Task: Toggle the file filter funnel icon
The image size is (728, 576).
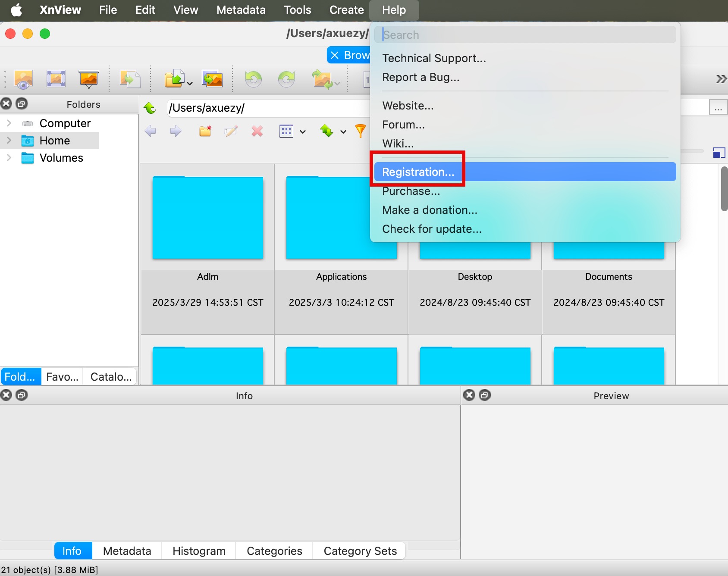Action: coord(360,131)
